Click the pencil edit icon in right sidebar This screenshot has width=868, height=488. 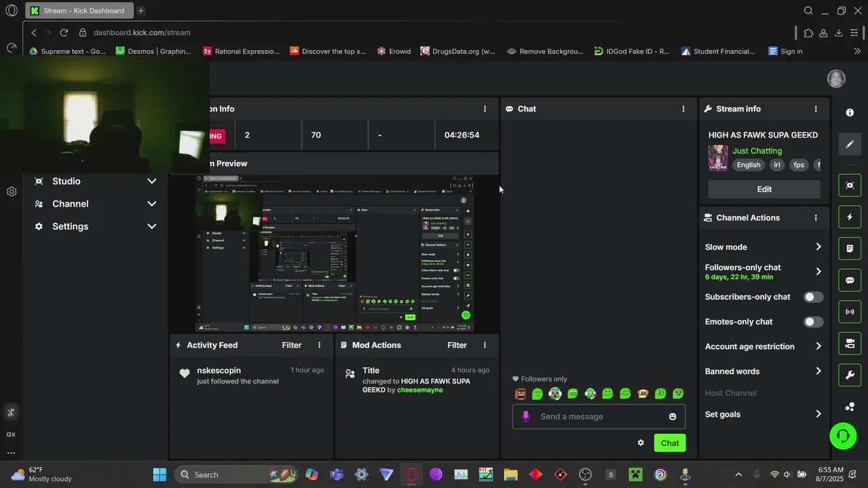pyautogui.click(x=850, y=144)
